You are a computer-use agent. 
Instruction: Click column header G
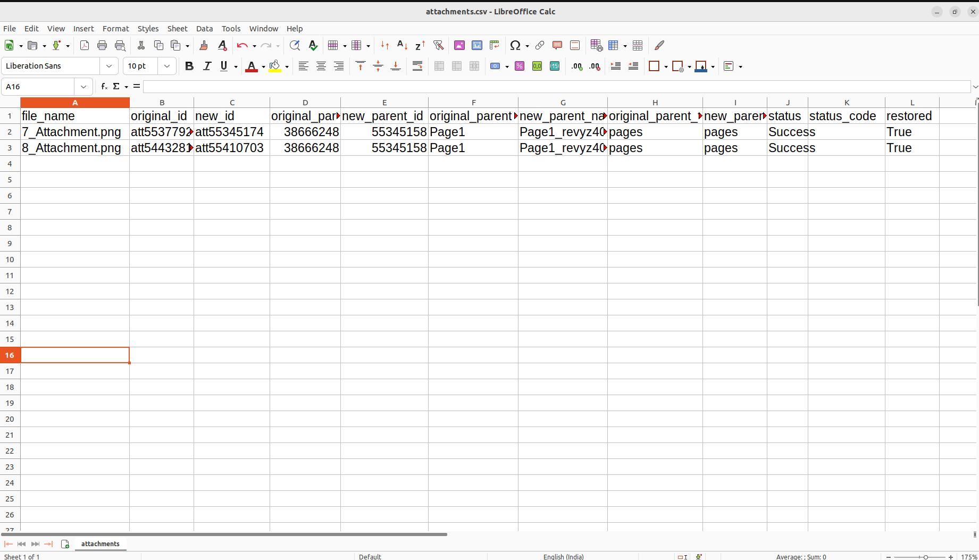coord(563,103)
